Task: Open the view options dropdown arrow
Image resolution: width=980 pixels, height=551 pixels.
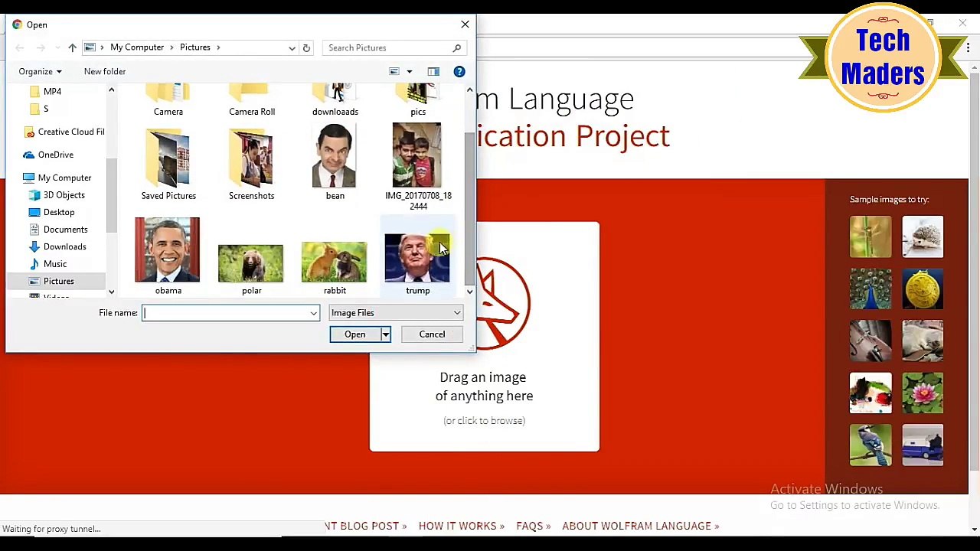Action: coord(409,71)
